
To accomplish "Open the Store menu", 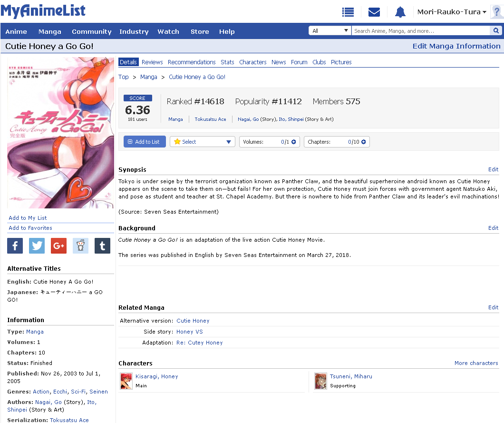I will 200,31.
